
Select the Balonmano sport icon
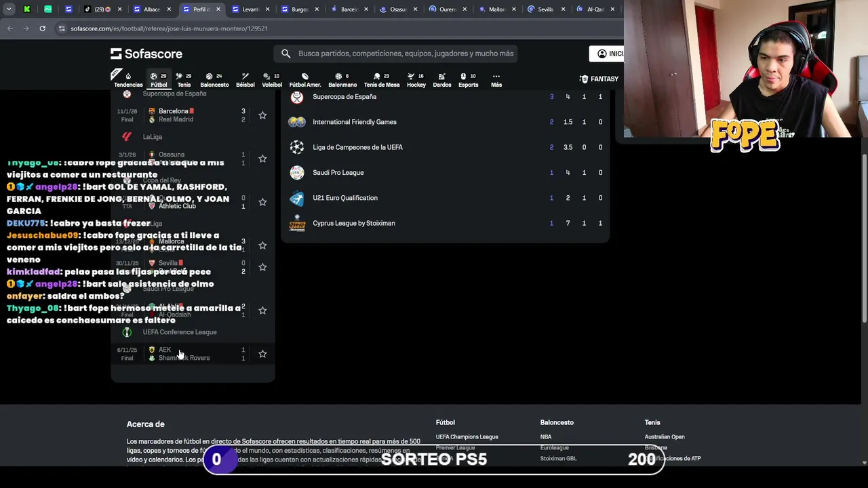(x=342, y=80)
